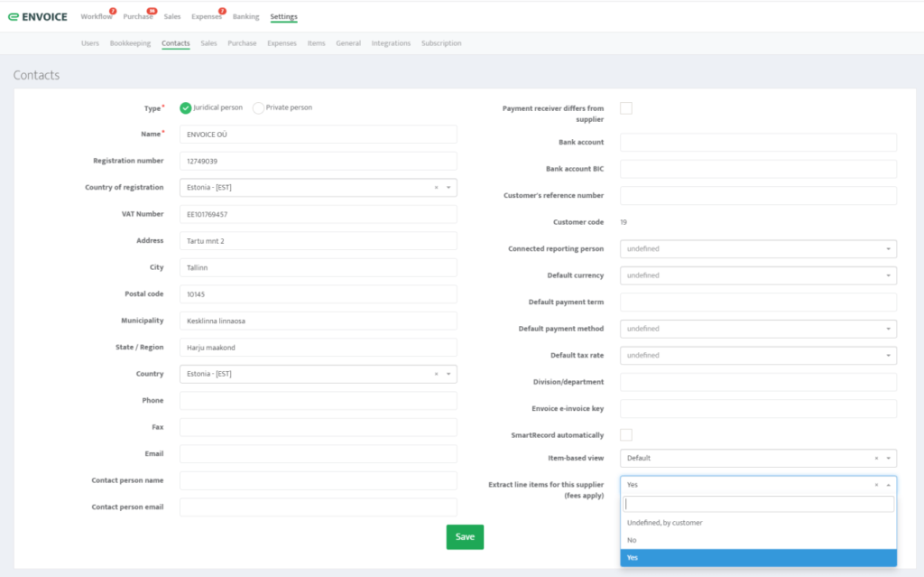
Task: Collapse Extract line items dropdown arrow
Action: click(889, 485)
